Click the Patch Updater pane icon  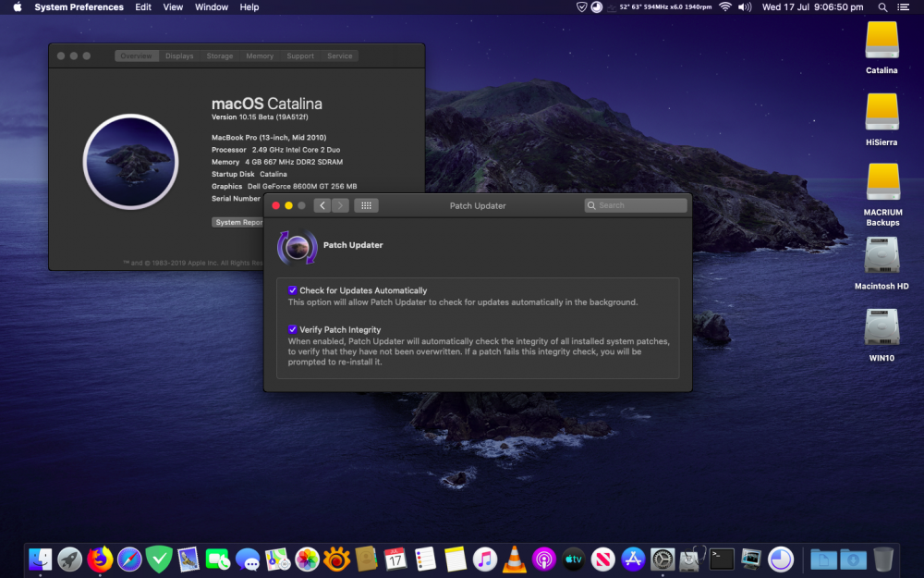[297, 247]
